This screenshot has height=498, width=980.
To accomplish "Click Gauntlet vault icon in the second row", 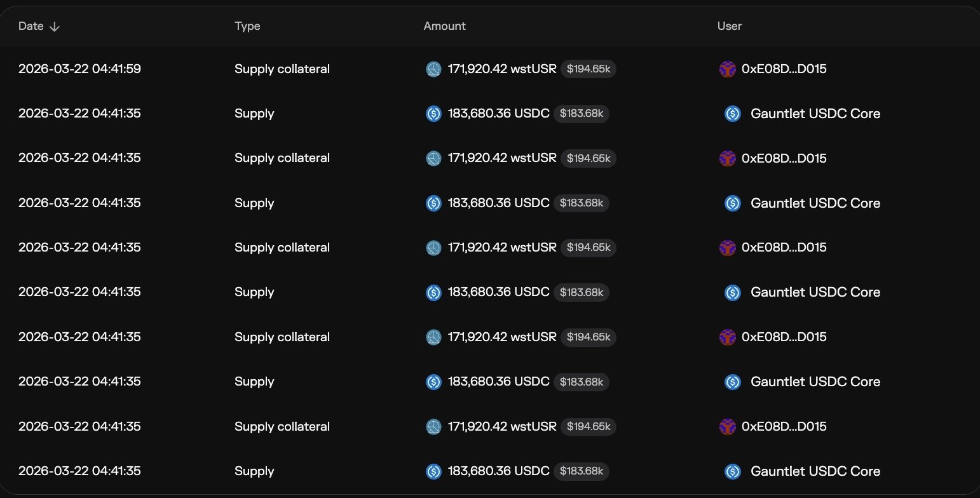I will coord(733,114).
